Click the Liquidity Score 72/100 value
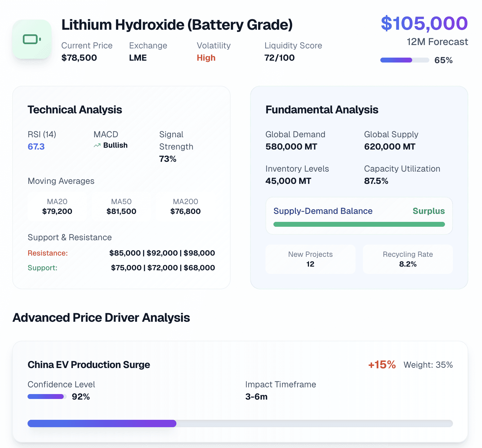The image size is (482, 448). pos(279,58)
